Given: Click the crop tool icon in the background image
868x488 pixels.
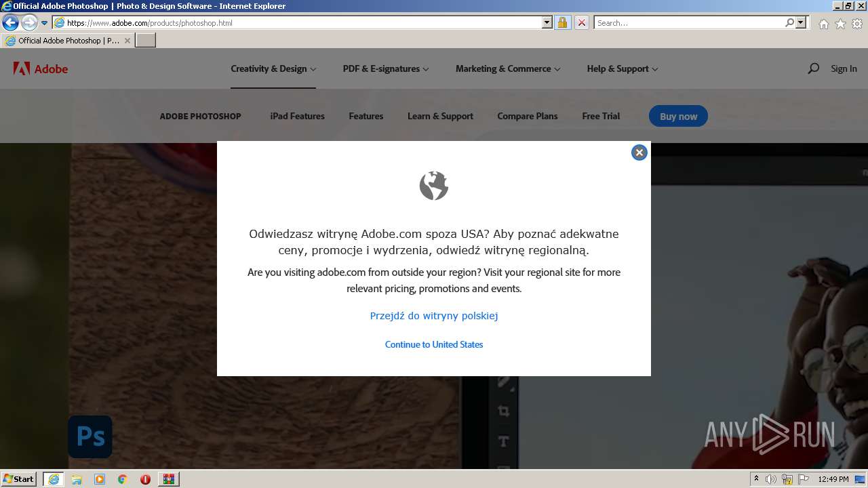Looking at the screenshot, I should point(503,411).
